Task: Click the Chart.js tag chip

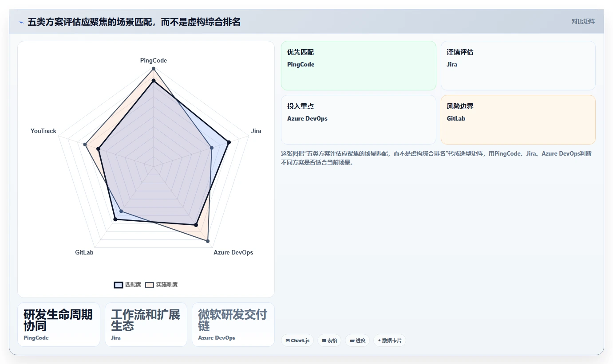Action: click(297, 341)
